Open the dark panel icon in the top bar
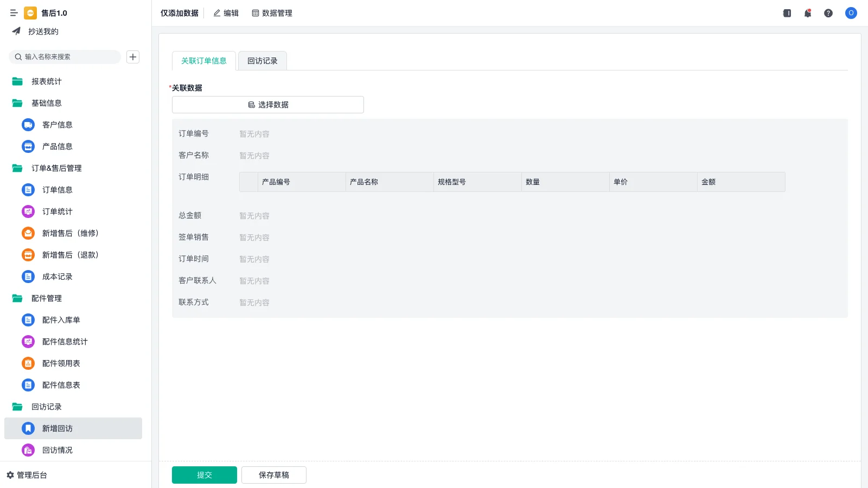This screenshot has height=488, width=868. click(x=787, y=13)
